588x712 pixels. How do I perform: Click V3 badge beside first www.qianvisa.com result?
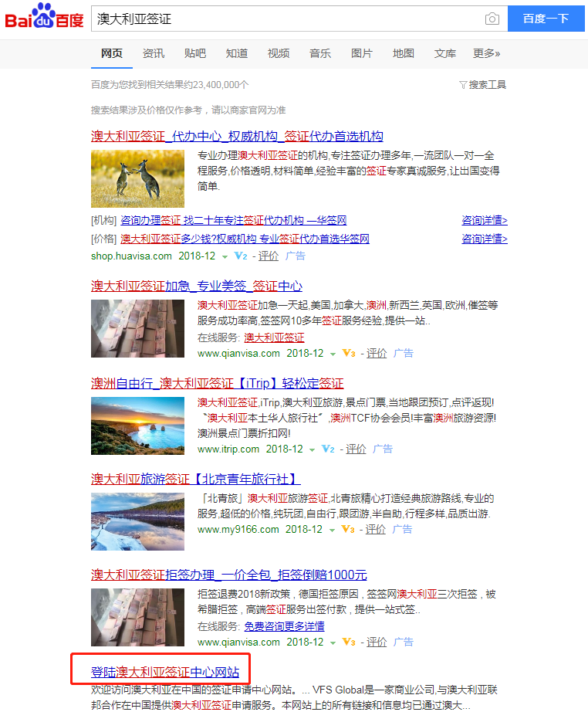click(x=349, y=353)
